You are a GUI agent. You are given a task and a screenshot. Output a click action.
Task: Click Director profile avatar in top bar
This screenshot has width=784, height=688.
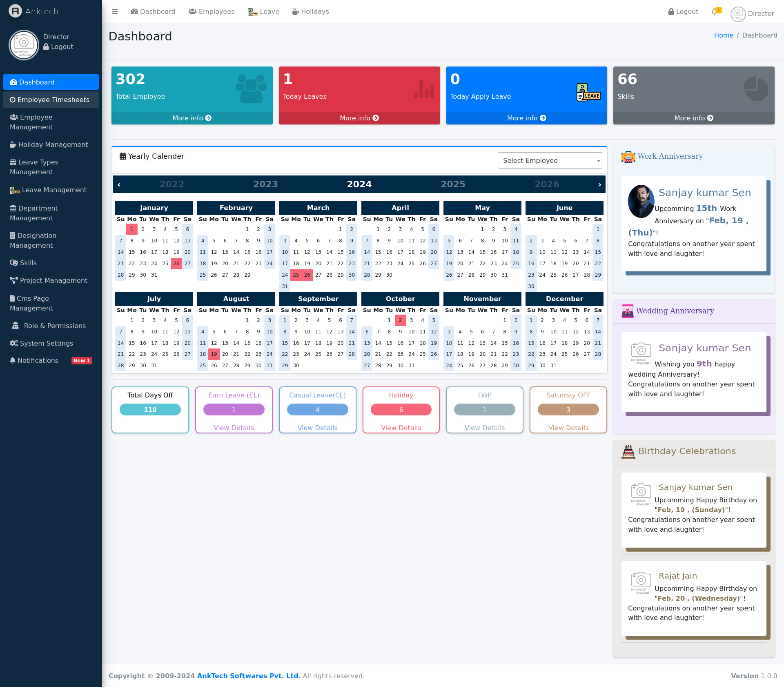tap(738, 13)
